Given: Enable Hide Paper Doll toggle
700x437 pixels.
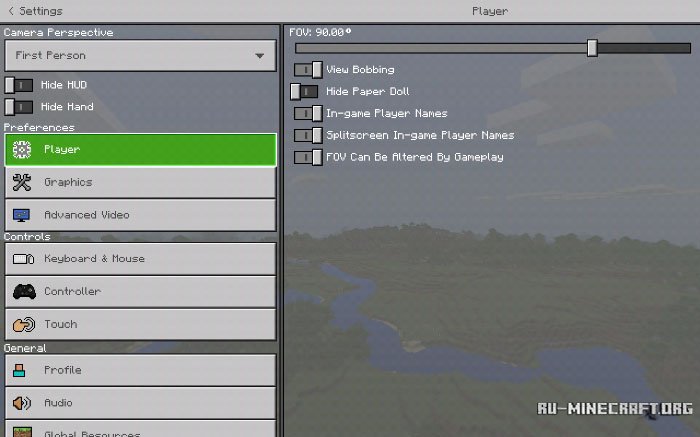Looking at the screenshot, I should [x=304, y=92].
